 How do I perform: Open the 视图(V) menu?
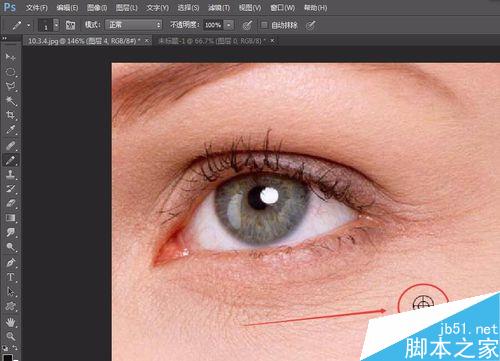click(250, 7)
